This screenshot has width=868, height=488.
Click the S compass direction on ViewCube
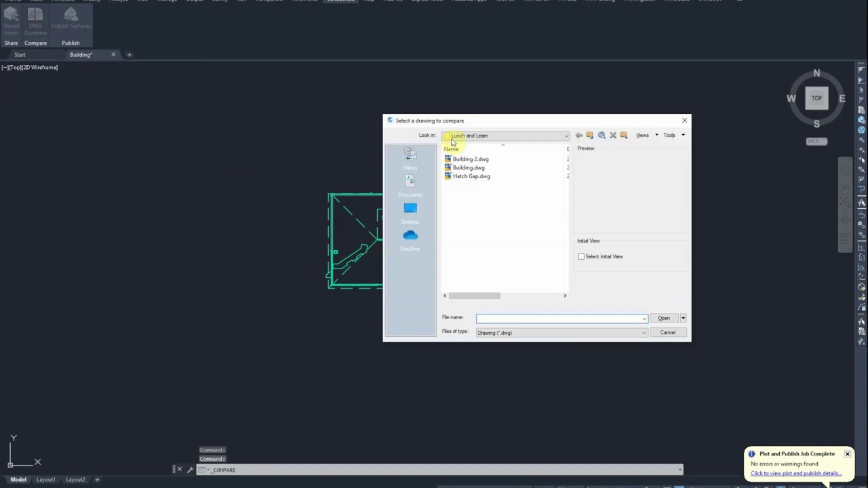[816, 124]
